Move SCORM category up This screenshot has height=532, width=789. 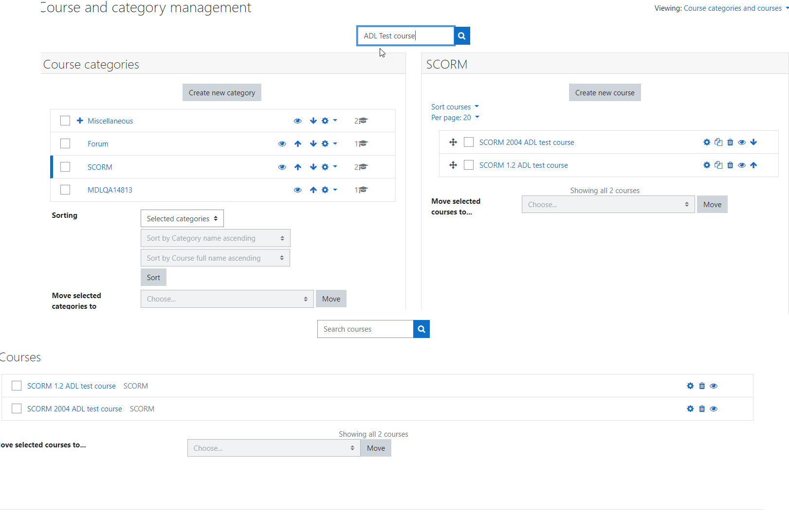(x=298, y=167)
